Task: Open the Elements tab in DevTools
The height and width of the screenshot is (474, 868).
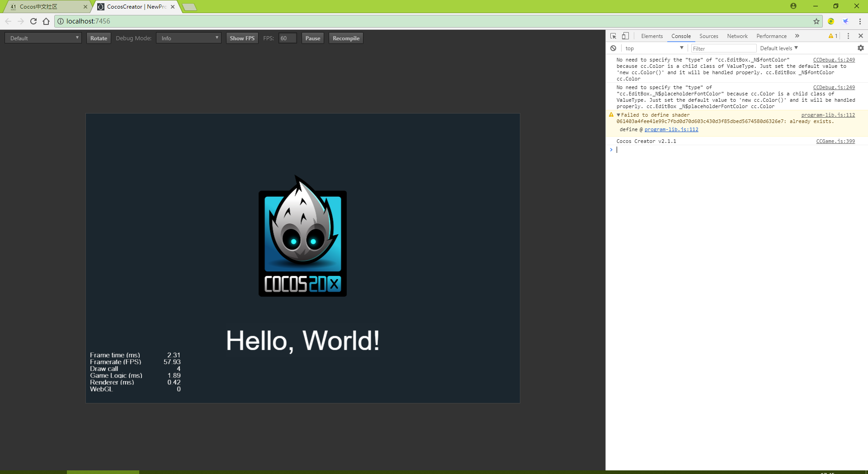Action: [x=652, y=36]
